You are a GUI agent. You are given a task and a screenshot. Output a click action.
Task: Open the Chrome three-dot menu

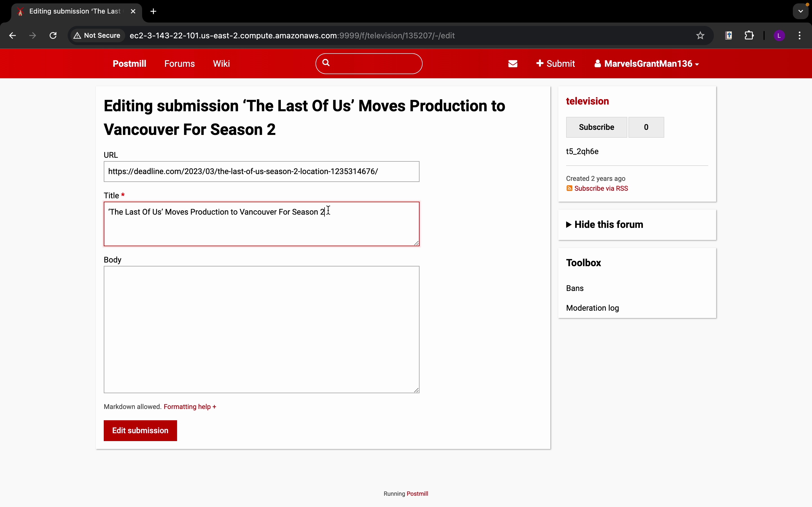point(800,35)
